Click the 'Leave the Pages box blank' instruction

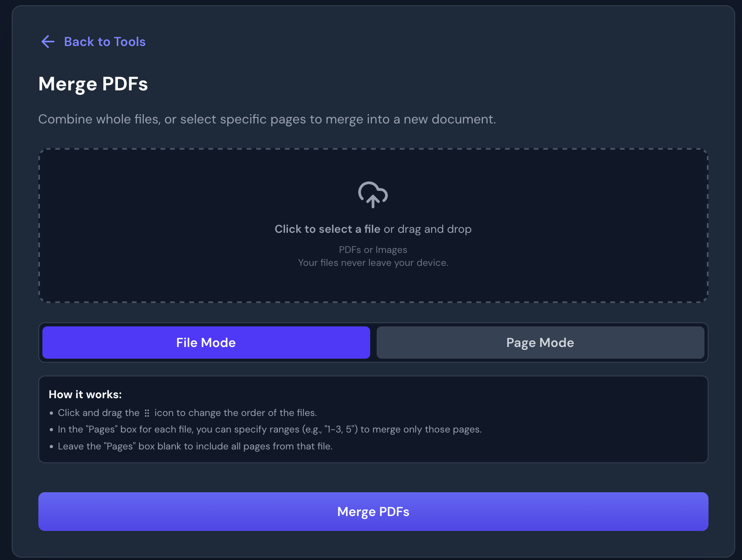coord(195,446)
